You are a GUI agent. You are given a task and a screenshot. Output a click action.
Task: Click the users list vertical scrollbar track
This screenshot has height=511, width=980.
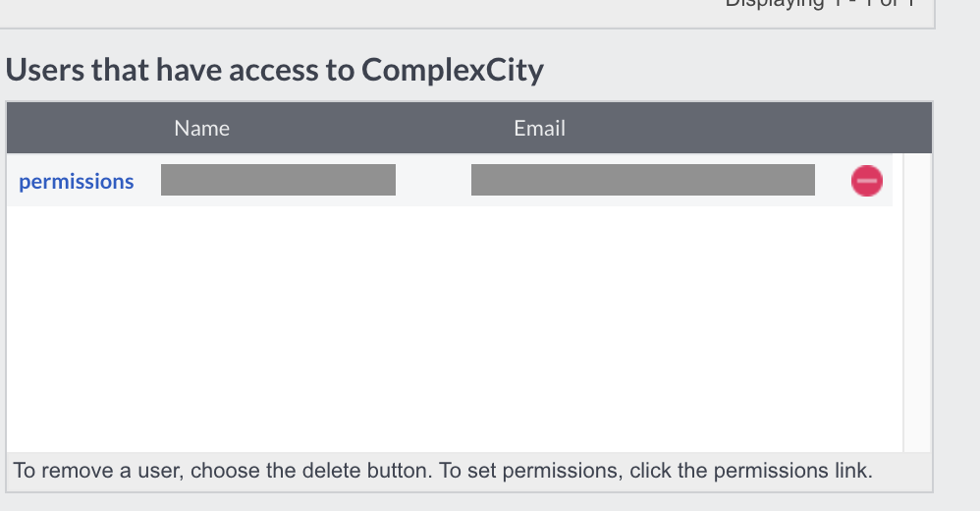pyautogui.click(x=915, y=324)
